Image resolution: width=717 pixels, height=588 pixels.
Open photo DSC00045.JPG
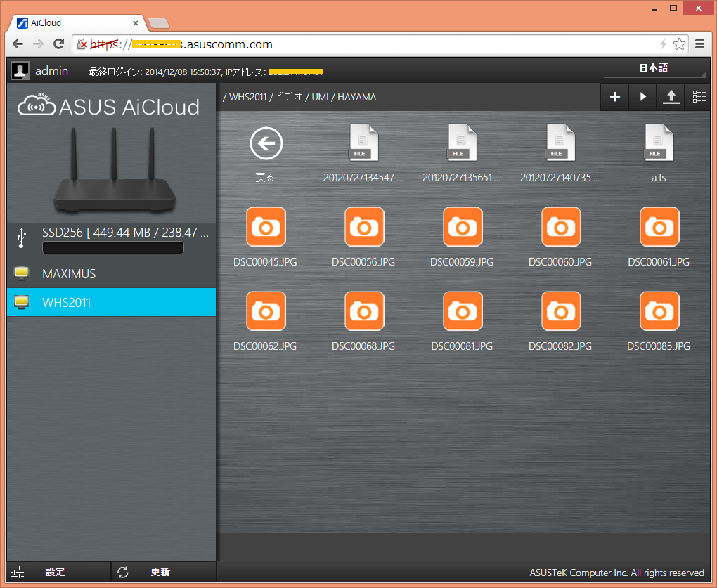[266, 227]
